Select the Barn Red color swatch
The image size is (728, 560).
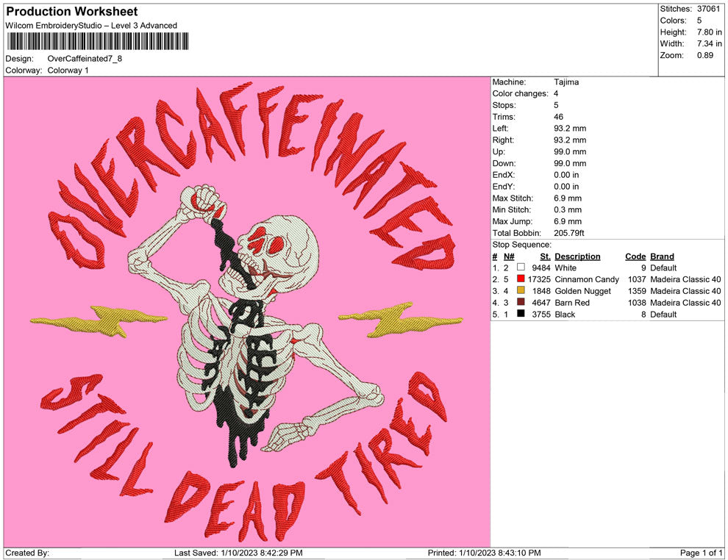click(x=521, y=303)
